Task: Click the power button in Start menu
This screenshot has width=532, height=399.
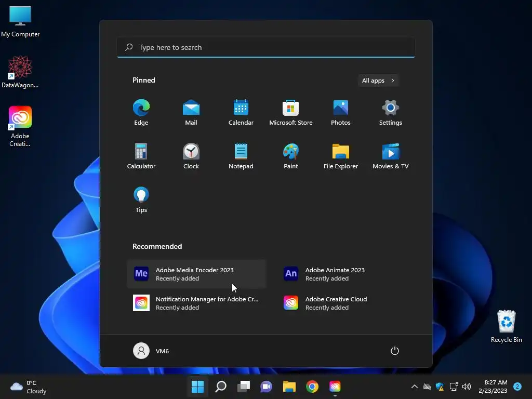Action: pos(395,351)
